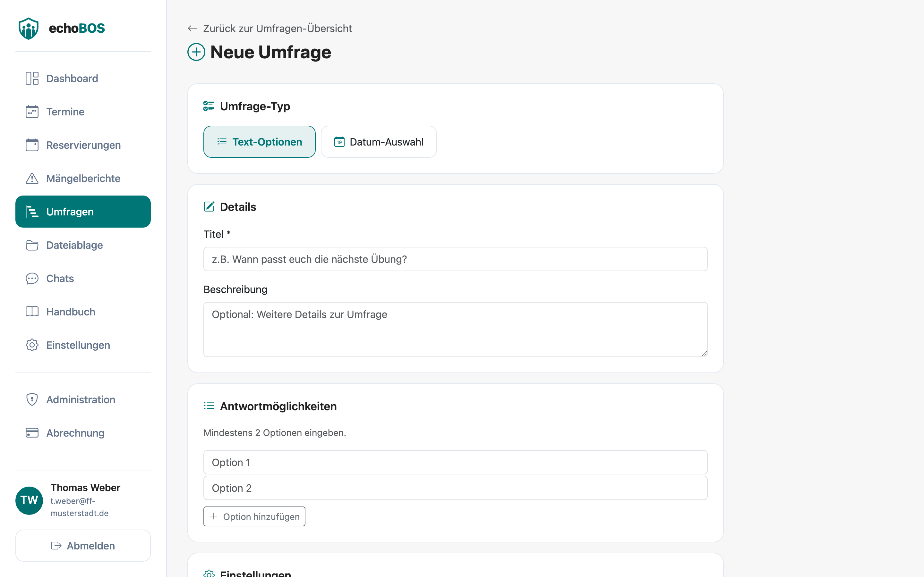The width and height of the screenshot is (924, 577).
Task: Log out using the Abmelden button
Action: click(x=83, y=545)
